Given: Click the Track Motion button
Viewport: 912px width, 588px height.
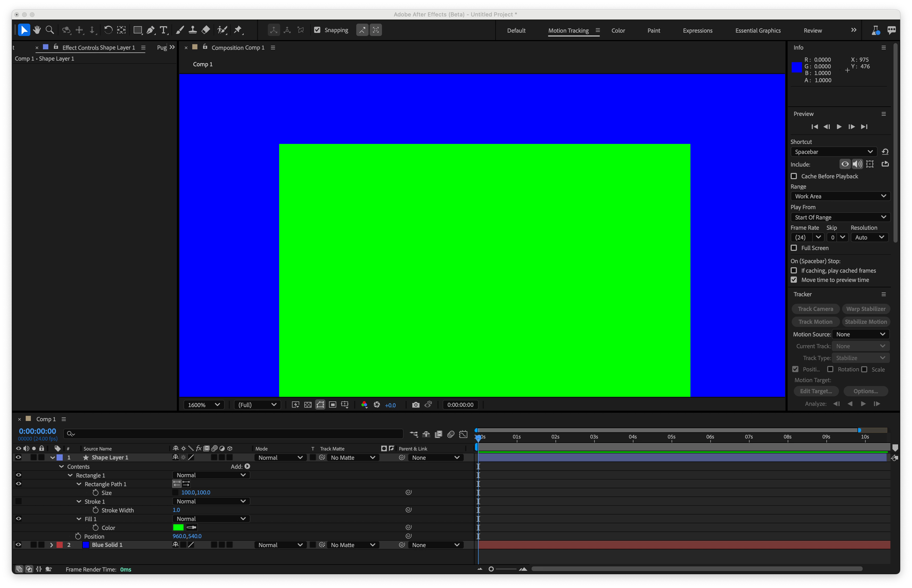Looking at the screenshot, I should (x=815, y=321).
